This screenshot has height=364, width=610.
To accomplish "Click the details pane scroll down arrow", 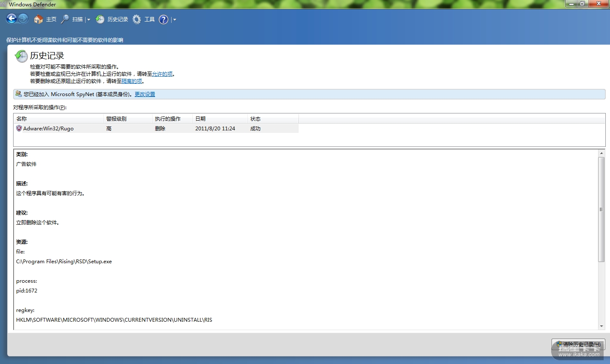I will click(x=602, y=326).
